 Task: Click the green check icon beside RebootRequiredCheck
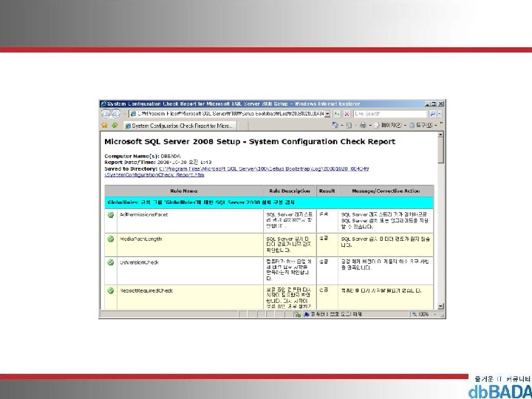[111, 291]
